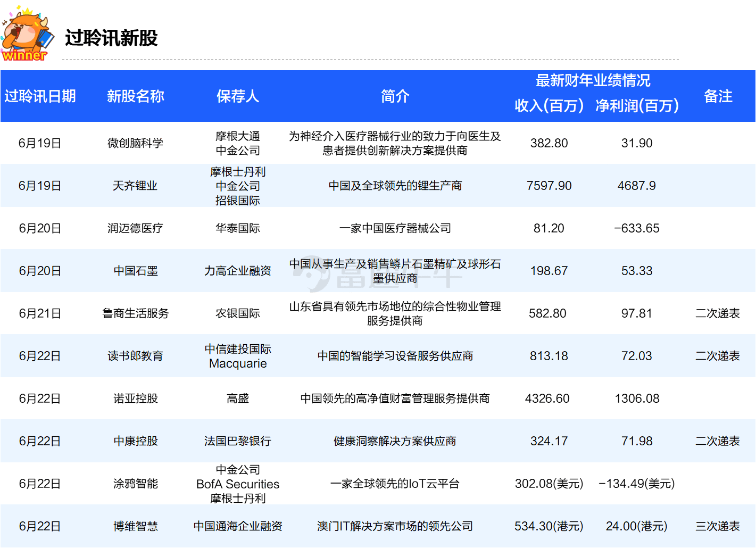This screenshot has width=756, height=548.
Task: Click the 三次递表 remark for 博维智慧
Action: tap(718, 526)
